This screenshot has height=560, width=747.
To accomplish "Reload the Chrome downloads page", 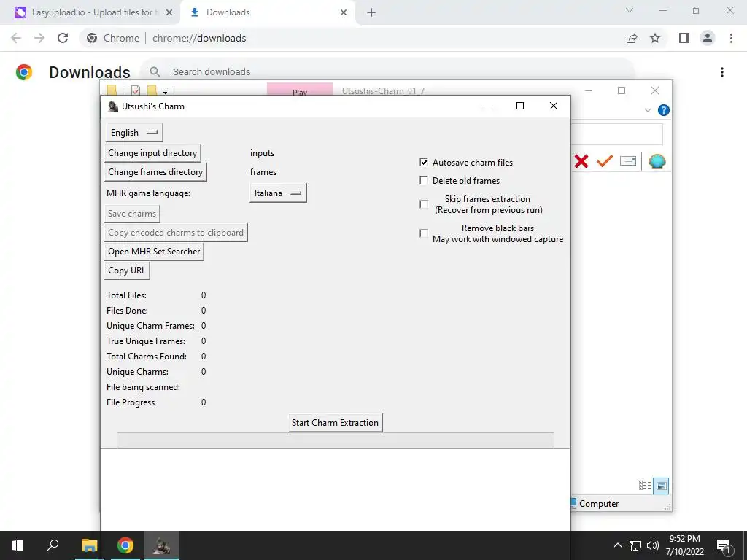I will point(63,38).
